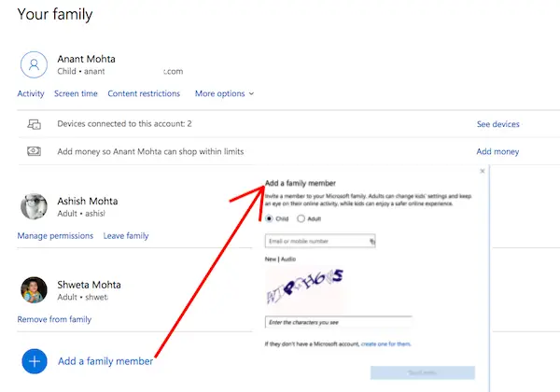Select the Adult radio button
The height and width of the screenshot is (392, 560).
[x=301, y=218]
